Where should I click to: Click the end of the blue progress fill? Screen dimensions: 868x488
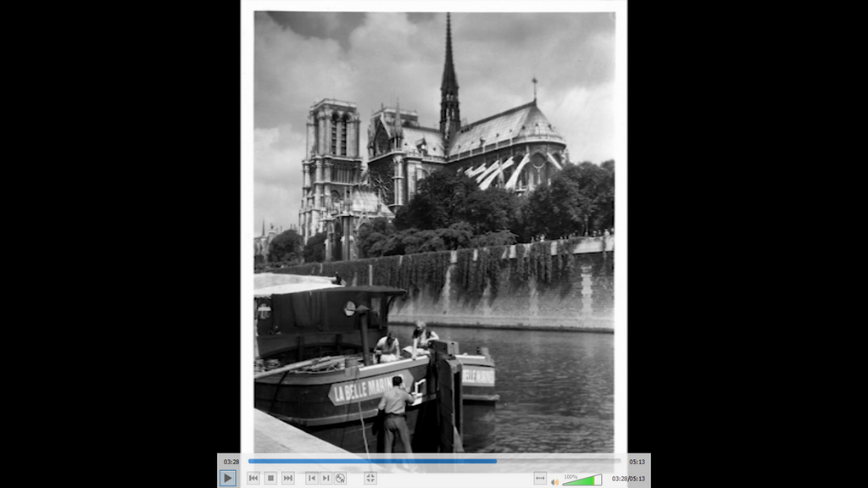pos(496,462)
